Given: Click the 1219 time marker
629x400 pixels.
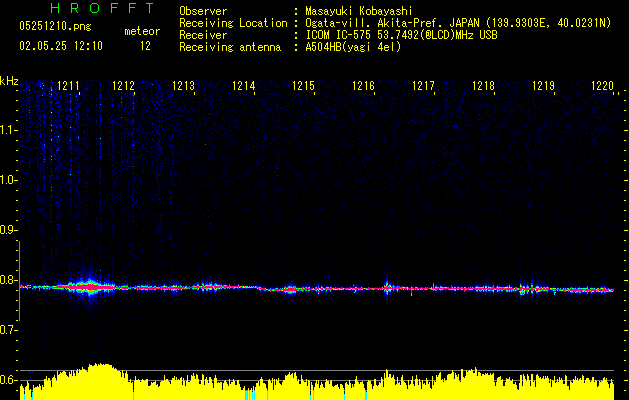Looking at the screenshot, I should [x=543, y=86].
